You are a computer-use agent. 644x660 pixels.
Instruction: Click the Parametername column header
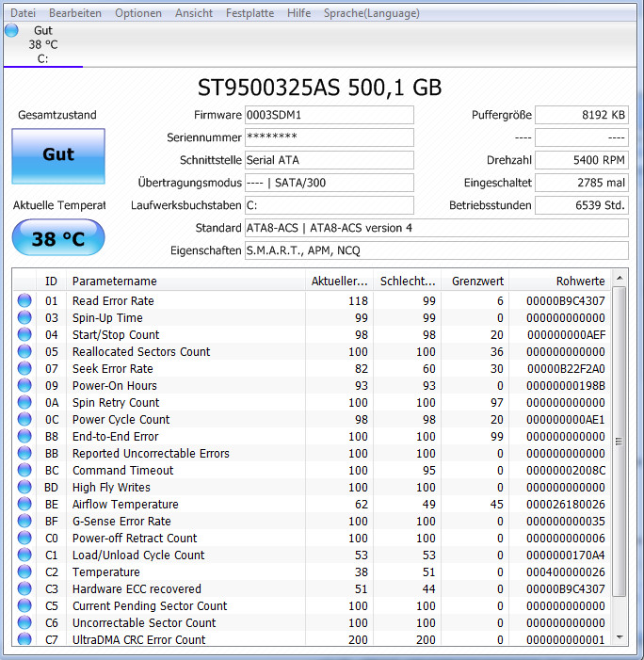pyautogui.click(x=185, y=281)
